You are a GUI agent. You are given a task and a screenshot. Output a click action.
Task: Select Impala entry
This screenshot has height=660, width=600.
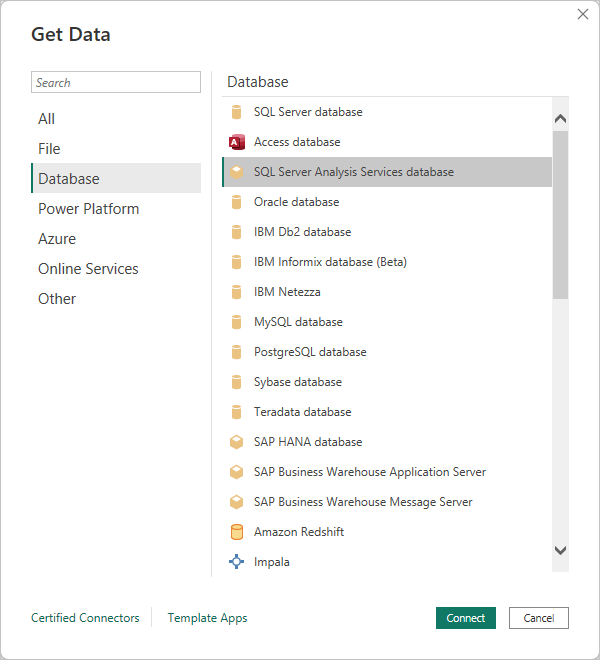(387, 562)
